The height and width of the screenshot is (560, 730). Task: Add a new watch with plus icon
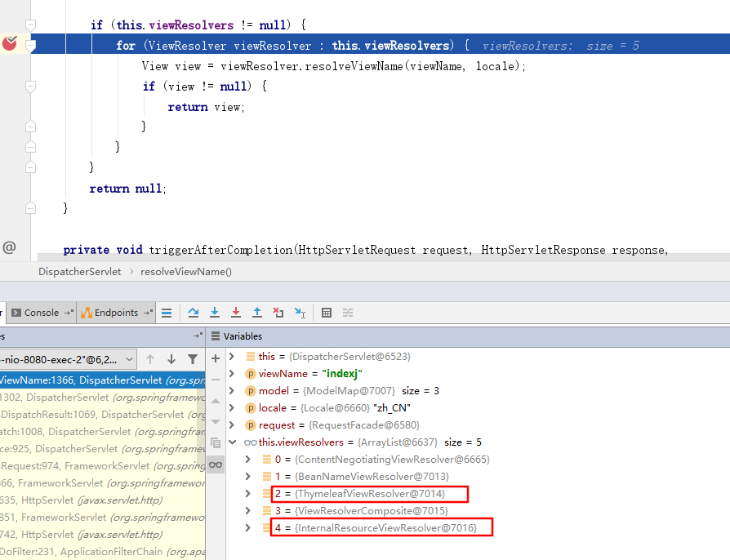pos(216,358)
